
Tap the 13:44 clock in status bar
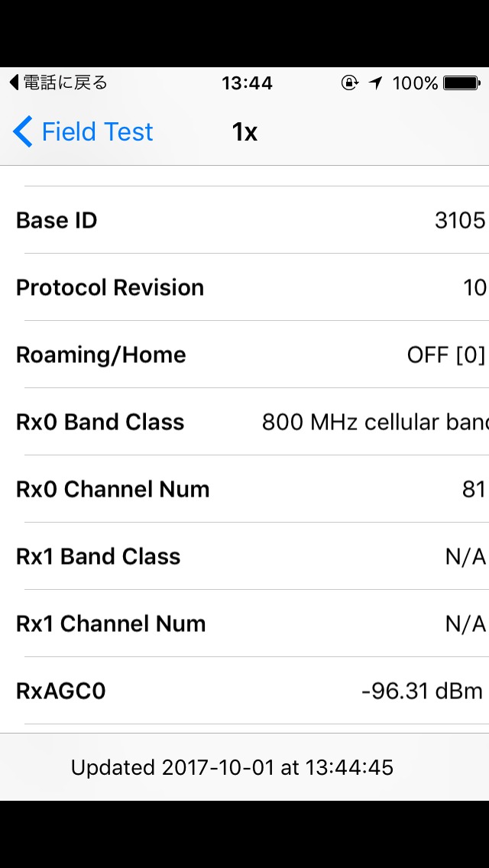tap(248, 83)
